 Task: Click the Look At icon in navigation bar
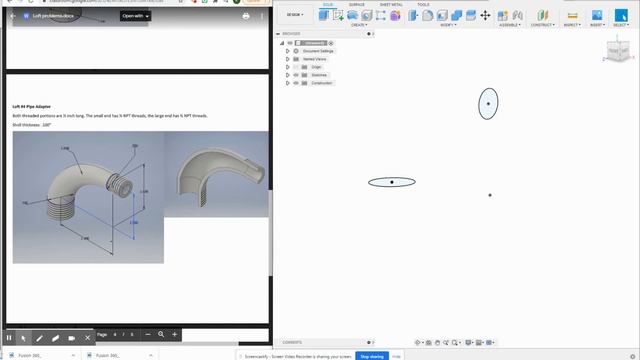coord(429,342)
